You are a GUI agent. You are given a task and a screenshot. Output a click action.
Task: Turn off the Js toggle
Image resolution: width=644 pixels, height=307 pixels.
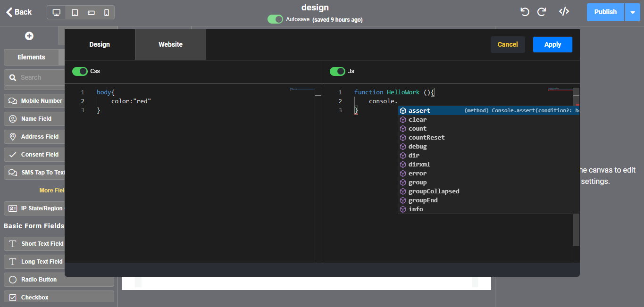[x=337, y=71]
